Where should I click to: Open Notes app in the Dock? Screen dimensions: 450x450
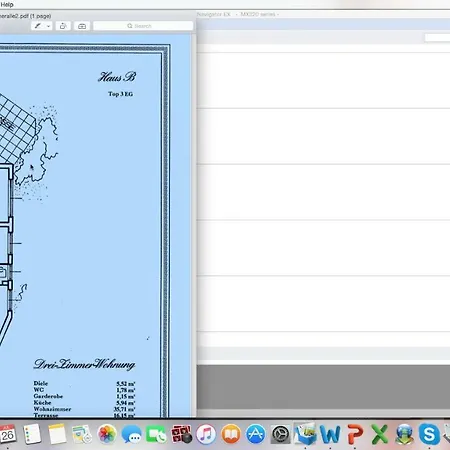[x=57, y=434]
